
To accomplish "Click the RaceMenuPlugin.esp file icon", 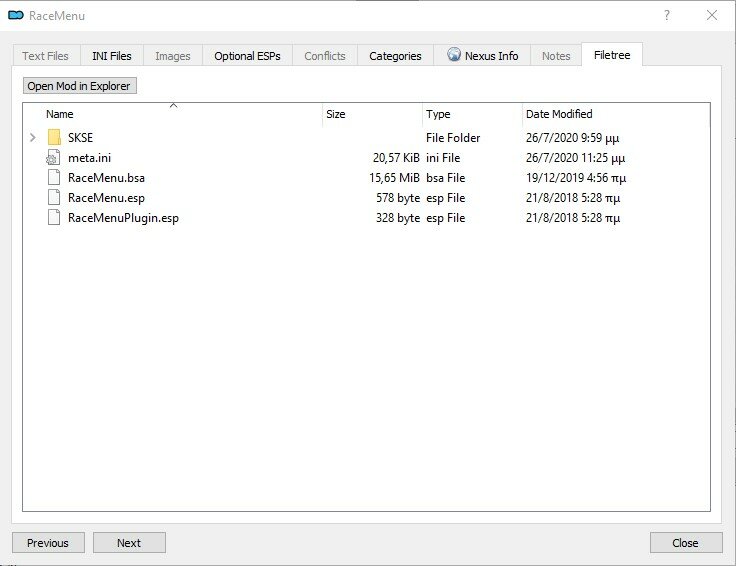I will (x=54, y=218).
